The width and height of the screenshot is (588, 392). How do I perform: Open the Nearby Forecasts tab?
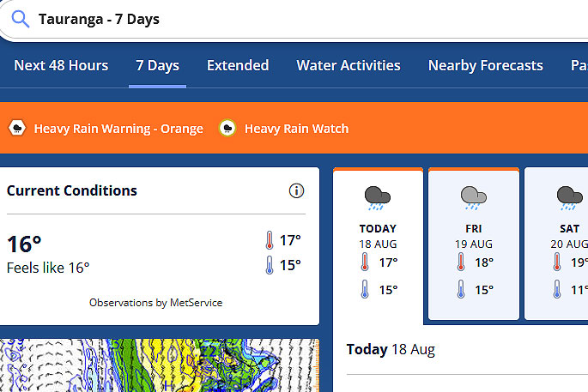(x=486, y=65)
